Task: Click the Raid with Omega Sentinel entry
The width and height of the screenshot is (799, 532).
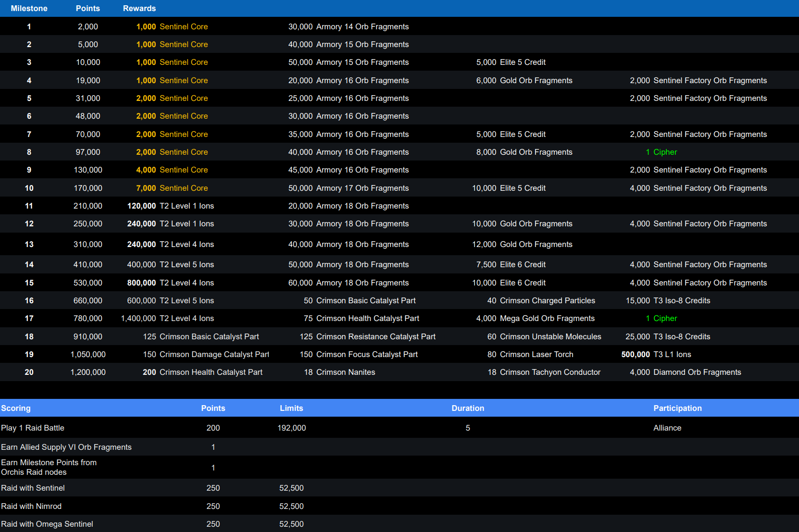Action: (x=47, y=524)
